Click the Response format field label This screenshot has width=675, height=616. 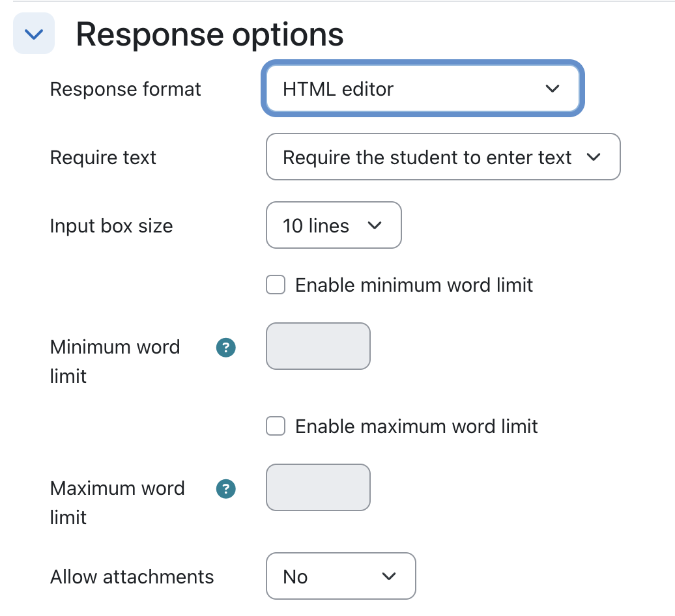click(125, 89)
